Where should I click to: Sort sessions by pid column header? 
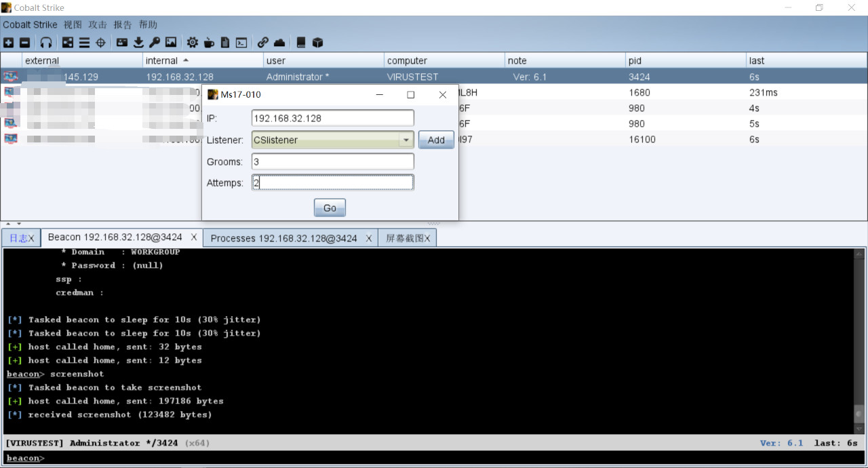point(686,60)
